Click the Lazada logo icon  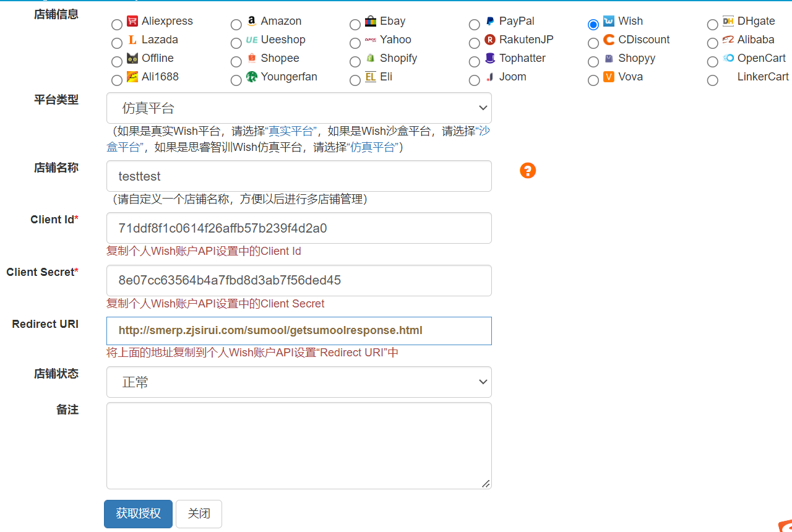click(132, 40)
